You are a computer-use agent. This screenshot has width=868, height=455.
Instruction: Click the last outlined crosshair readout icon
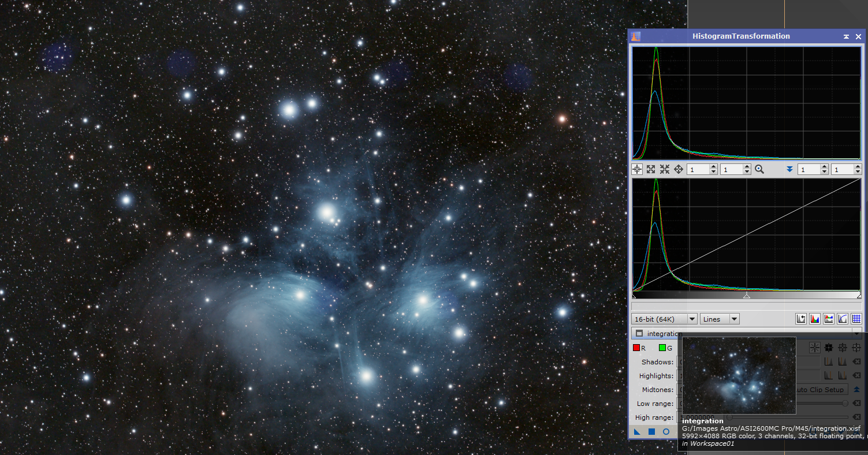tap(856, 348)
